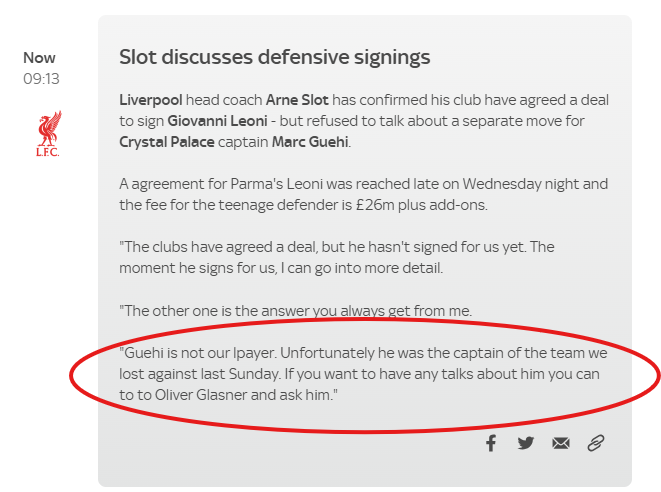The image size is (661, 492).
Task: Click the 09:13 timestamp
Action: [41, 78]
